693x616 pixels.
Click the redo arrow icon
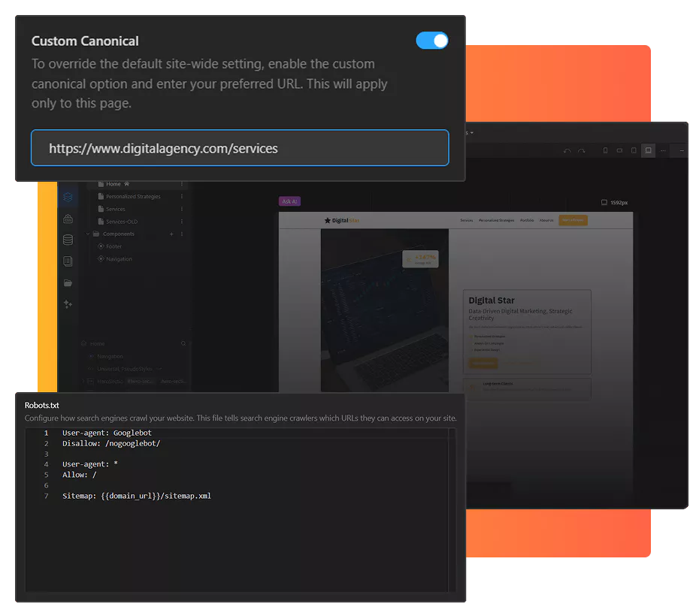coord(581,151)
